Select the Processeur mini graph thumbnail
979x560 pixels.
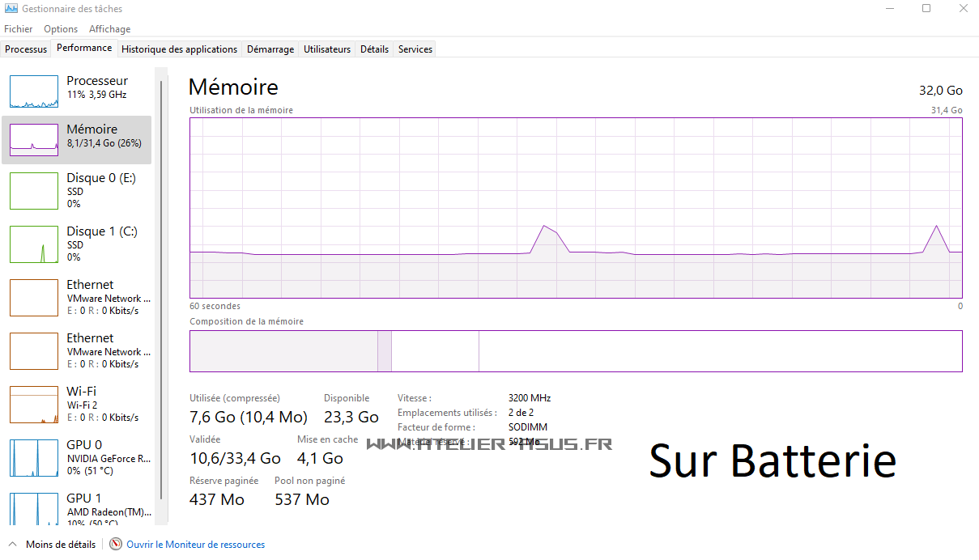34,91
